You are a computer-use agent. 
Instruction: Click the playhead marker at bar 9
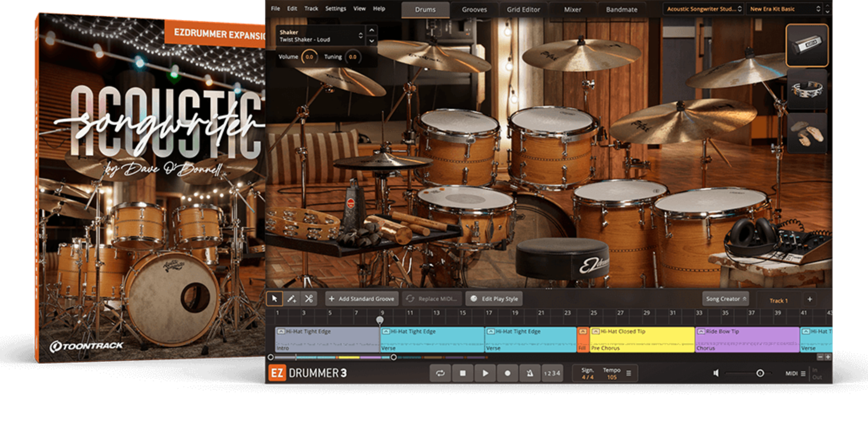pos(380,320)
